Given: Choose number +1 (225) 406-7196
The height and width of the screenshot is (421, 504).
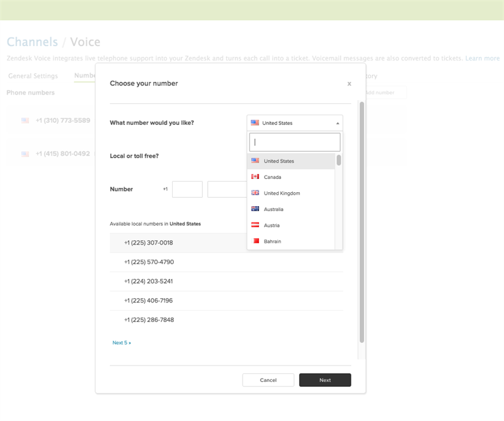Looking at the screenshot, I should click(x=149, y=301).
